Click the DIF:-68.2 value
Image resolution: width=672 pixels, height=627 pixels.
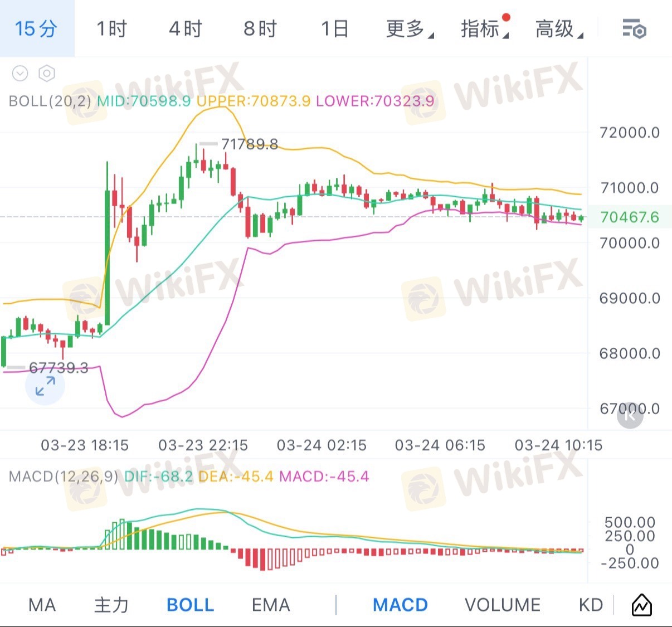[x=159, y=477]
